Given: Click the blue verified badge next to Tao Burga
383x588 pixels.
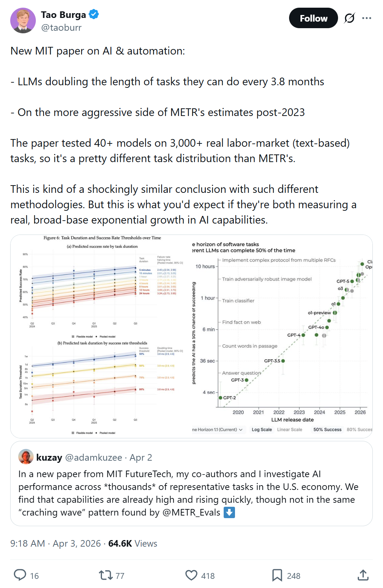Looking at the screenshot, I should (x=94, y=15).
